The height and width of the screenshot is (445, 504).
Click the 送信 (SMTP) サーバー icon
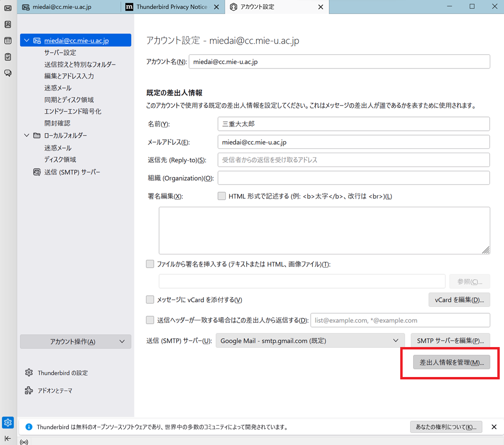(x=37, y=172)
